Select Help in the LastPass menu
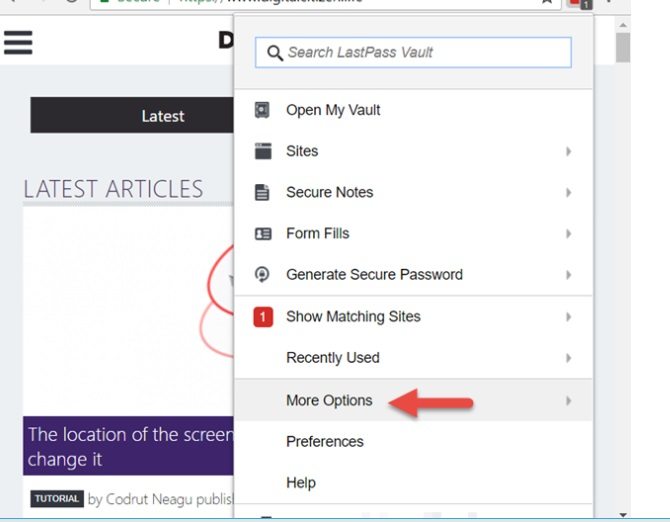 click(x=413, y=482)
